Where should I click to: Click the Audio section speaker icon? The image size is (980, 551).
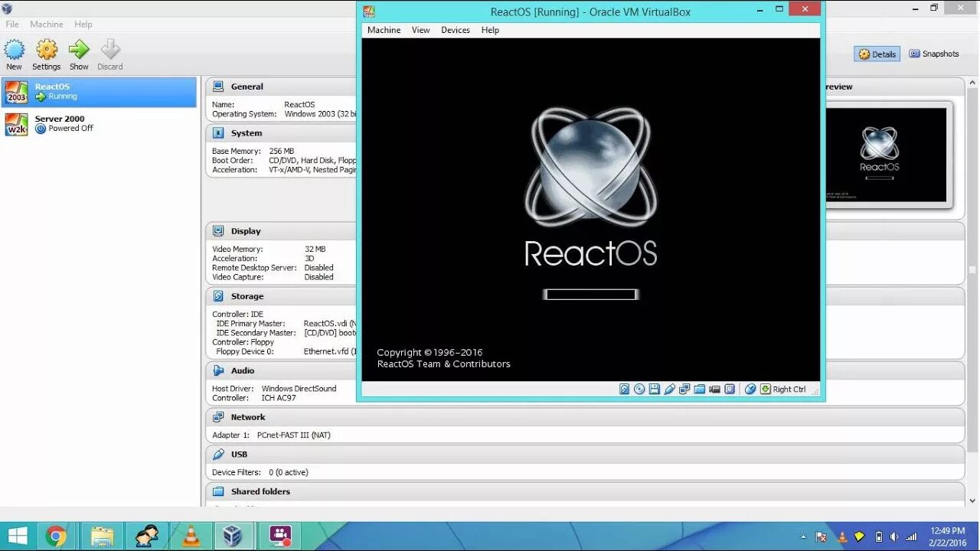[218, 370]
